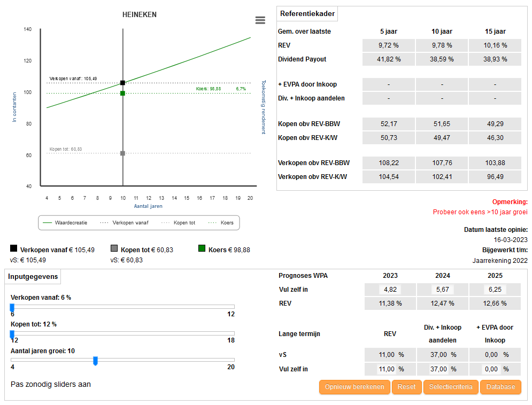The image size is (532, 405).
Task: Click the green square beside Koers € 98,88
Action: point(202,248)
